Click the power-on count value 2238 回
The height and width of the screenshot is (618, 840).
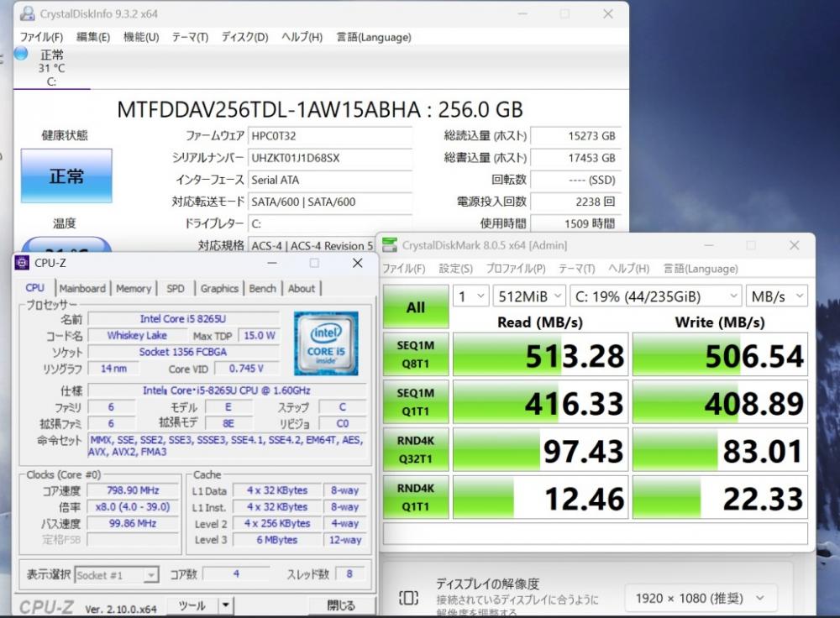[x=575, y=202]
